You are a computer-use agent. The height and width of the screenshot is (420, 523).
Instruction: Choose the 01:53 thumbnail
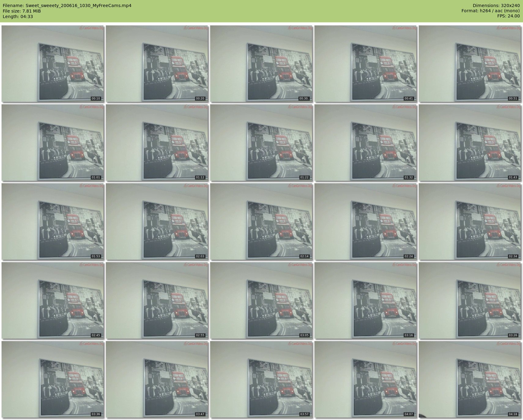[53, 221]
